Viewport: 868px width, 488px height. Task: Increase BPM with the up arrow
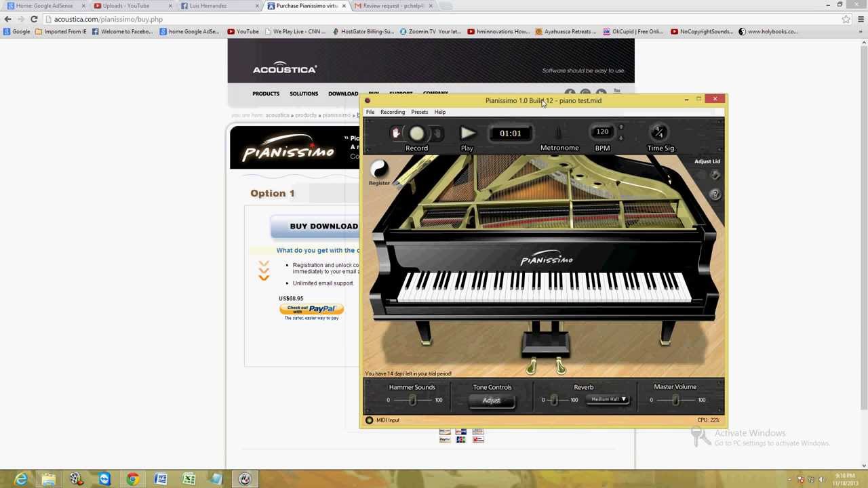[x=620, y=127]
